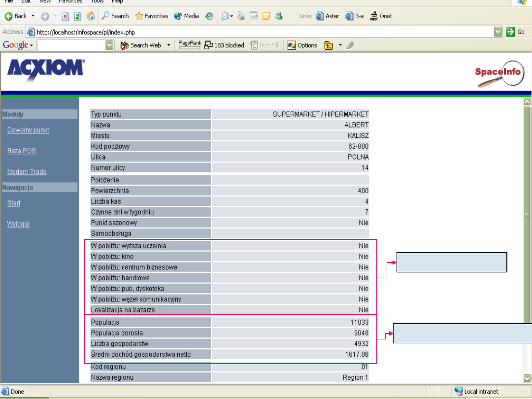The image size is (532, 399).
Task: Click the SpaceInfo magnifier logo
Action: pos(499,75)
